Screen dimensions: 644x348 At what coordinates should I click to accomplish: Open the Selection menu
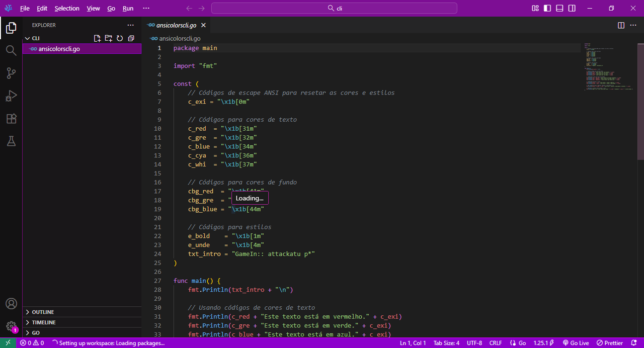coord(67,9)
